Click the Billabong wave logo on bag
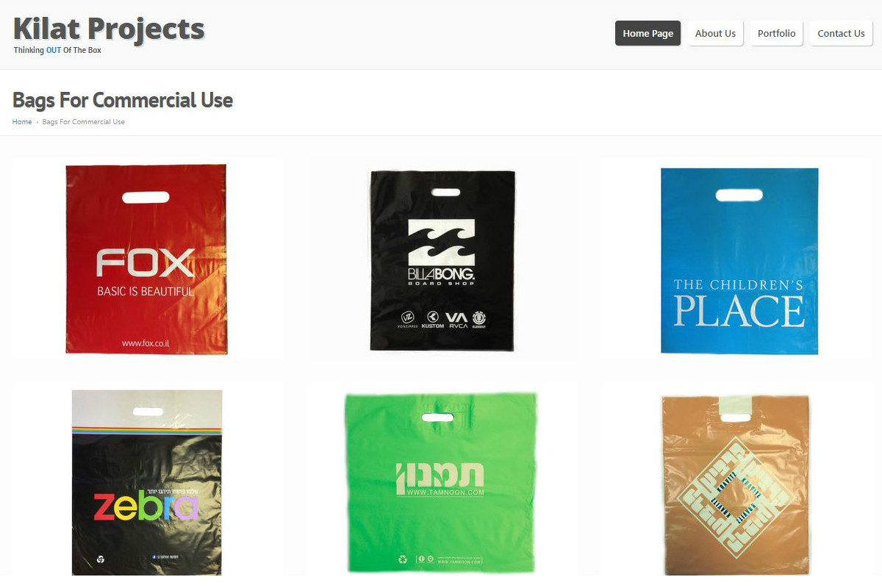This screenshot has height=588, width=882. 442,243
